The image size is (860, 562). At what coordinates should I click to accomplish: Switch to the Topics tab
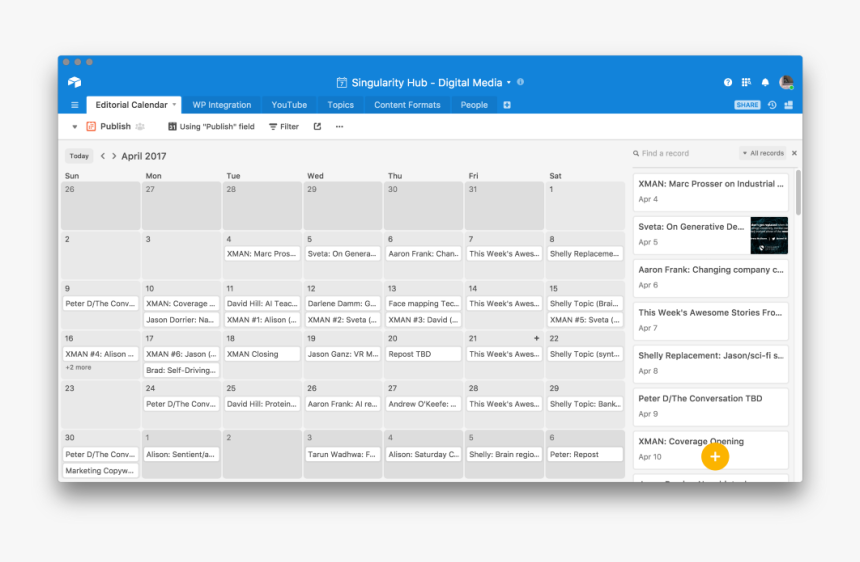pyautogui.click(x=341, y=105)
